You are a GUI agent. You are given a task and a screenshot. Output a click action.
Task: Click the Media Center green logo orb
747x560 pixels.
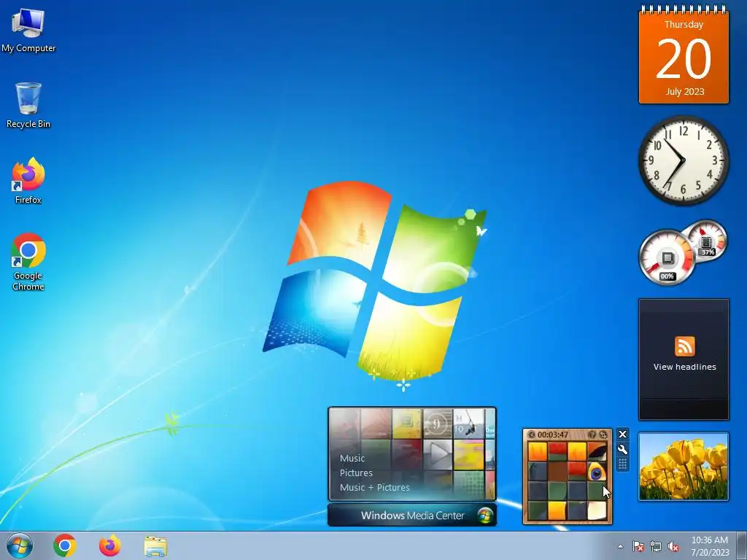tap(485, 516)
